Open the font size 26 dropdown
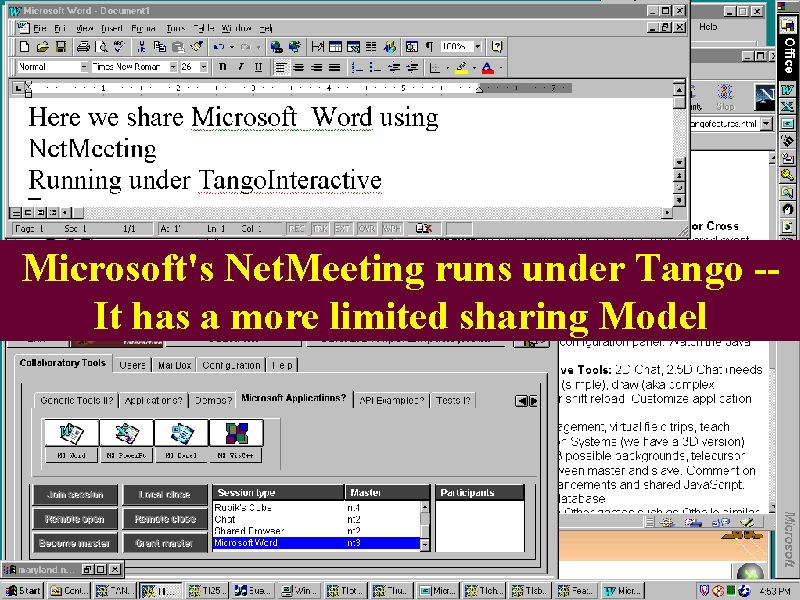Screen dimensions: 800x600 [204, 67]
